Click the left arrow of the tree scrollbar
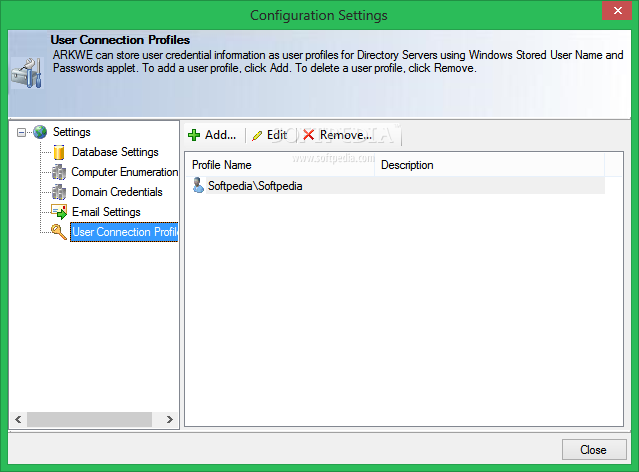 pyautogui.click(x=18, y=419)
